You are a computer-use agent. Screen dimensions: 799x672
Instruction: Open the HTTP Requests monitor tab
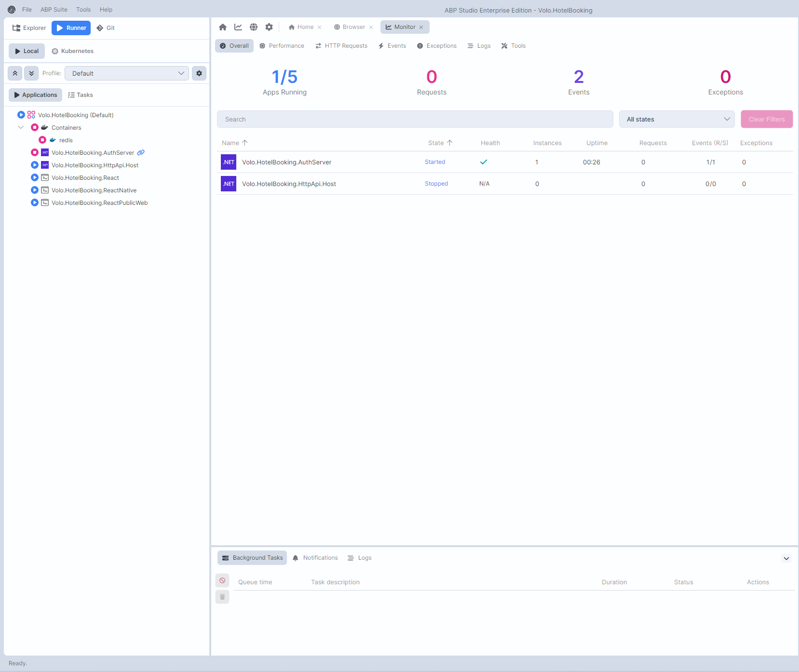click(341, 46)
